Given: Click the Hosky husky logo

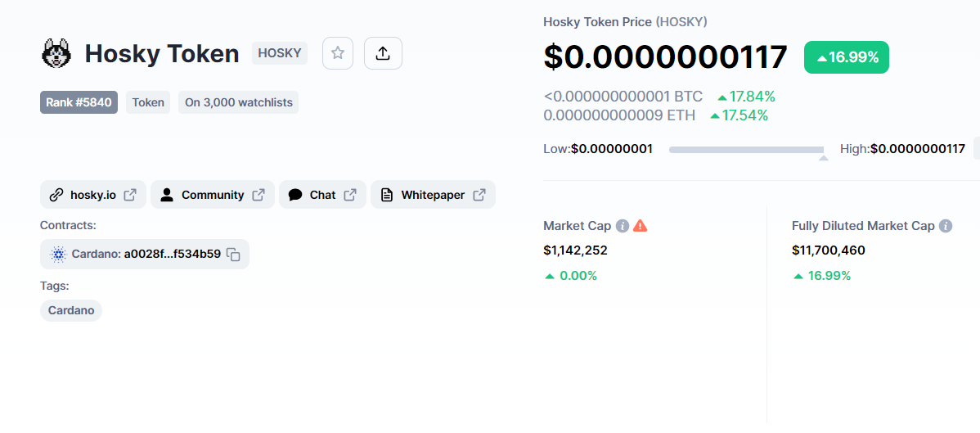Looking at the screenshot, I should pos(57,53).
